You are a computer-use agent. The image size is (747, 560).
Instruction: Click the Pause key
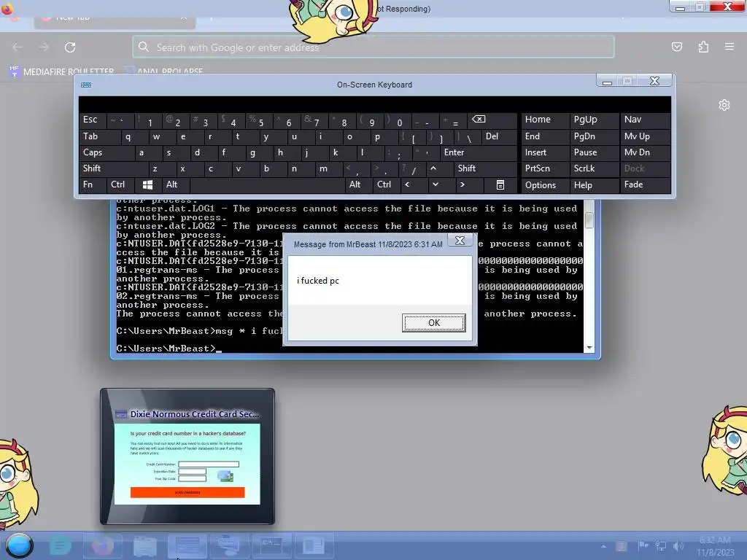tap(594, 152)
